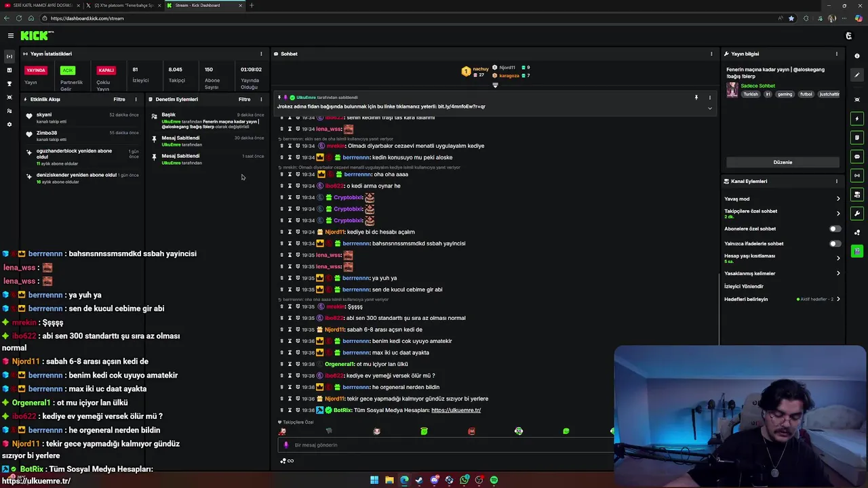Click the browser address bar with dashboard.kick.com/stream
This screenshot has width=868, height=488.
pyautogui.click(x=407, y=18)
